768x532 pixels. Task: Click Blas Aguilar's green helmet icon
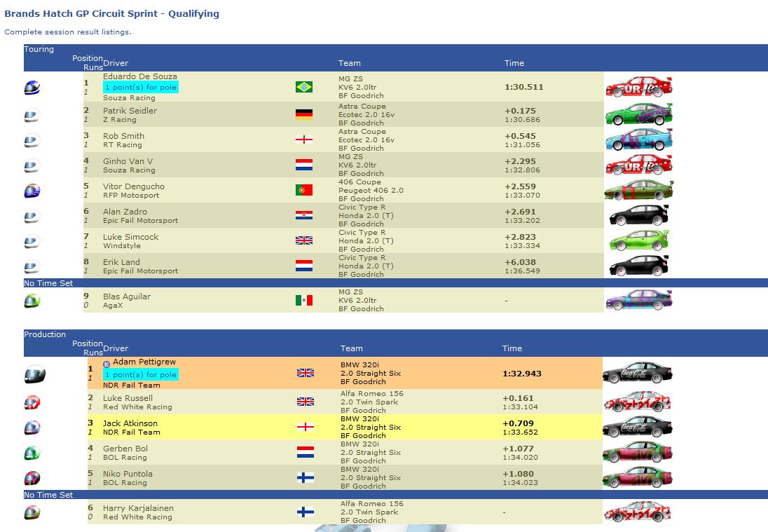(32, 300)
